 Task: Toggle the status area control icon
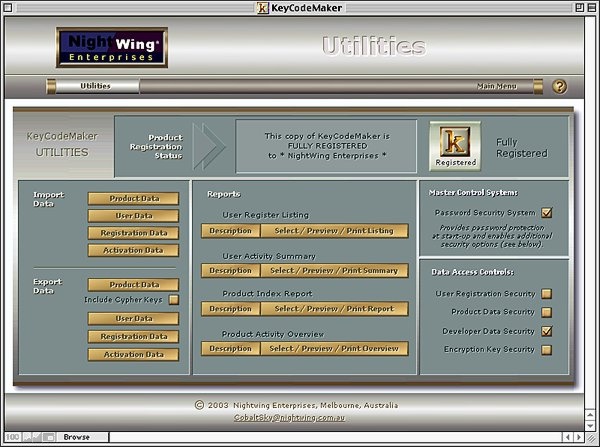click(x=49, y=437)
